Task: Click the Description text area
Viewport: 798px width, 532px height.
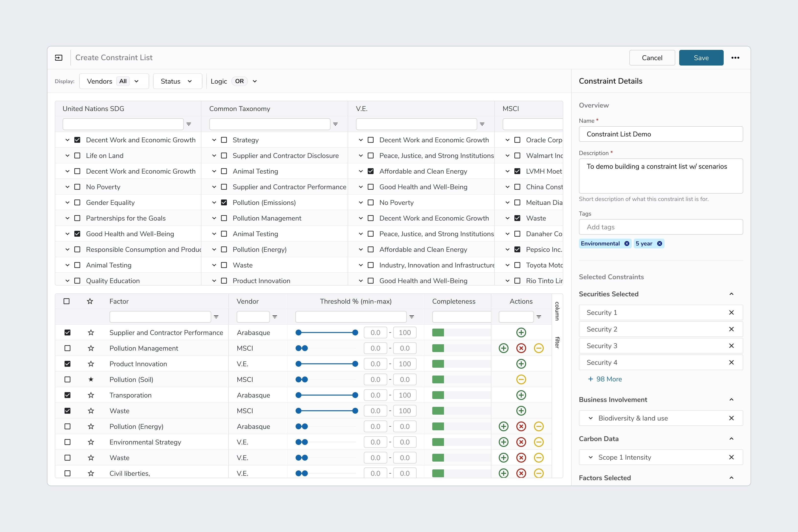Action: [661, 176]
